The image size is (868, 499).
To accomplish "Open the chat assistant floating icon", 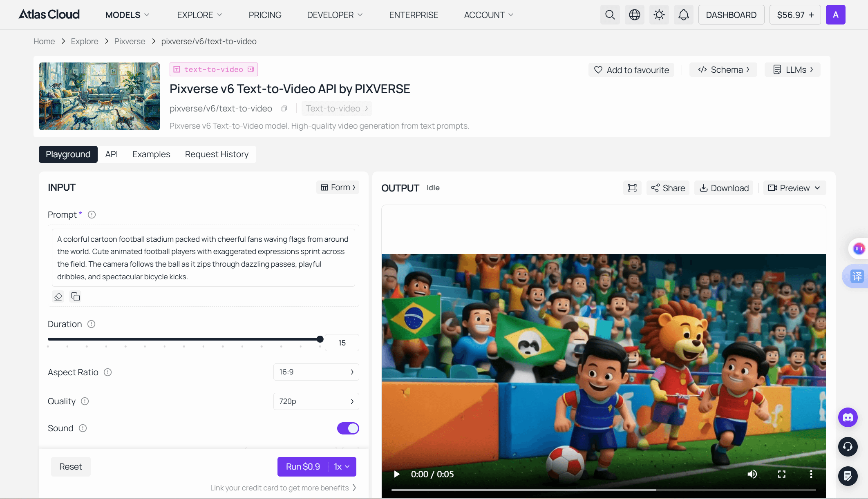I will 859,248.
